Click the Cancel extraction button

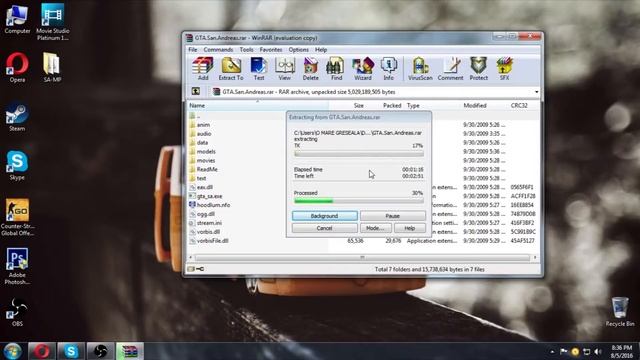point(325,228)
